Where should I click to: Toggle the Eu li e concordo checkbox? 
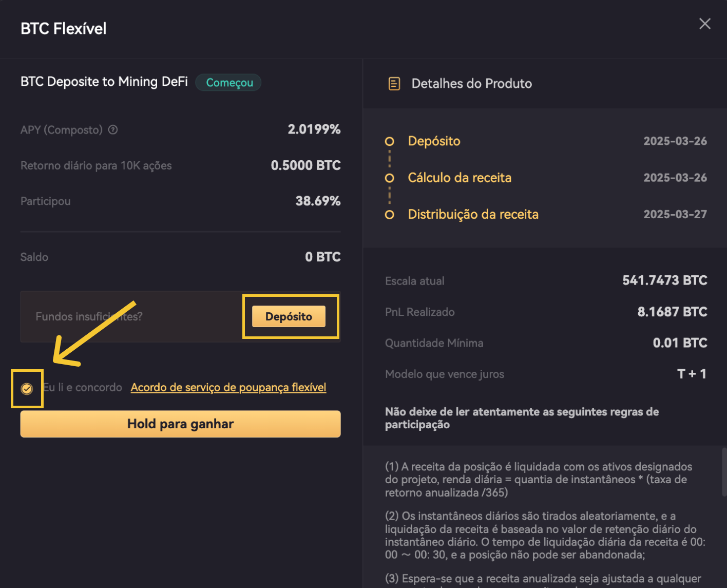pyautogui.click(x=27, y=389)
